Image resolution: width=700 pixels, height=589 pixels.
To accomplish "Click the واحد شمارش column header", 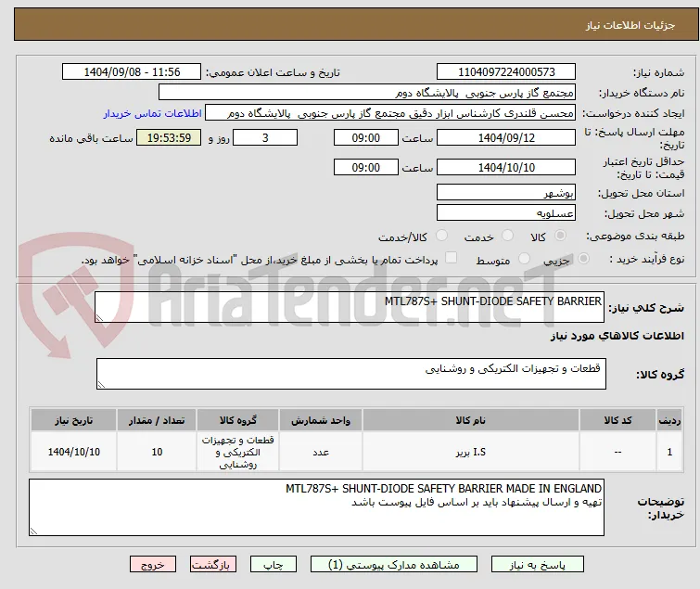I will click(321, 420).
